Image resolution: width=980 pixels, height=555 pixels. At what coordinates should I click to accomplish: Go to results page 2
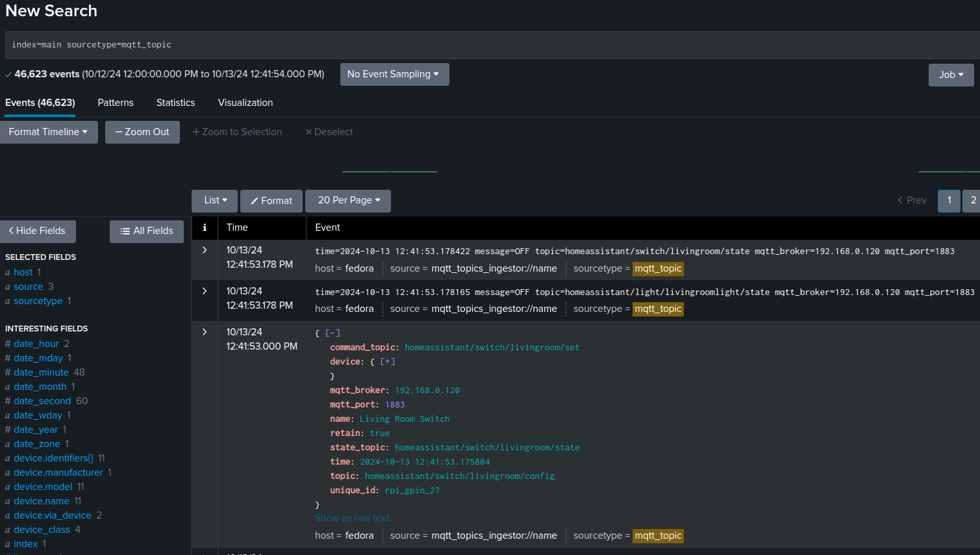pos(972,201)
